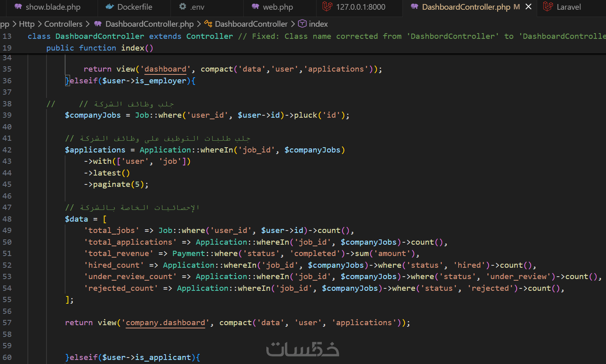Click the Arabic comment on line 38
The image size is (606, 364).
point(126,104)
